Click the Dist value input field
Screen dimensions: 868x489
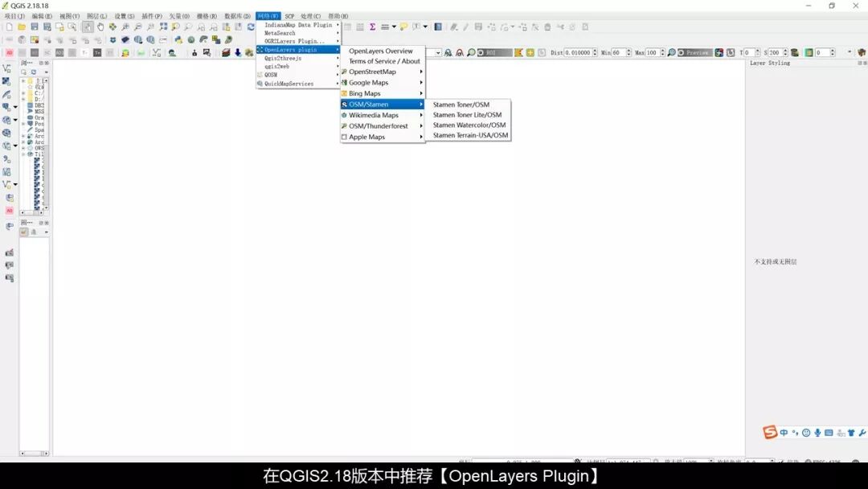[x=578, y=52]
